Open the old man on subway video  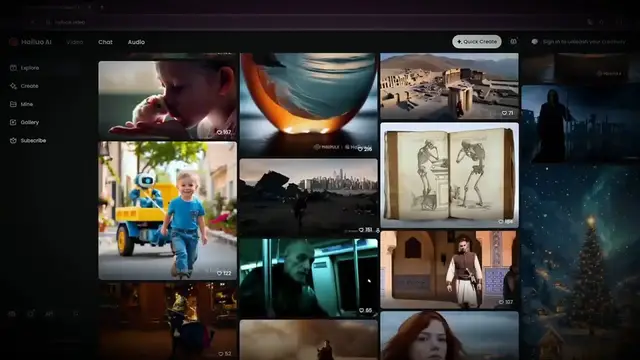(309, 278)
